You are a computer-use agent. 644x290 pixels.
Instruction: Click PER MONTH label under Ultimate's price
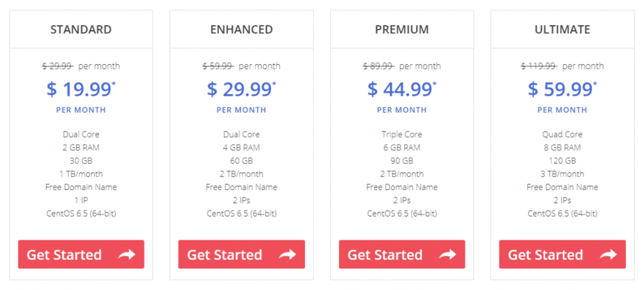tap(562, 110)
